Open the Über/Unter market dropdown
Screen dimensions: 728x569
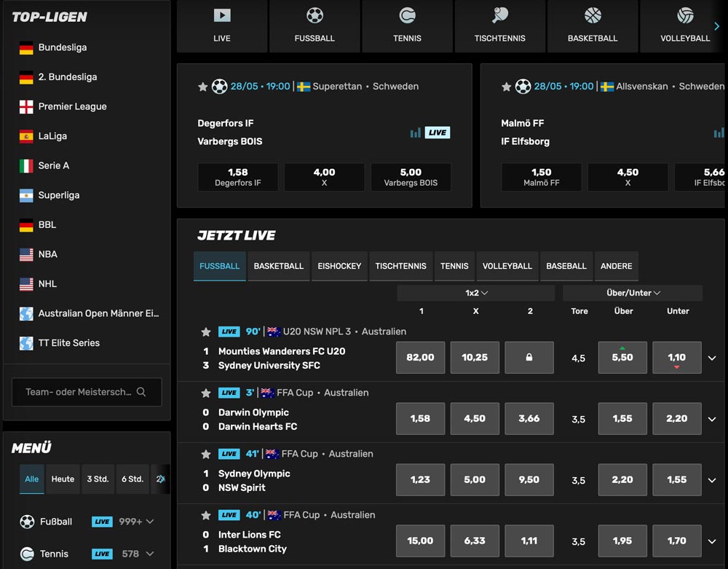pos(633,293)
